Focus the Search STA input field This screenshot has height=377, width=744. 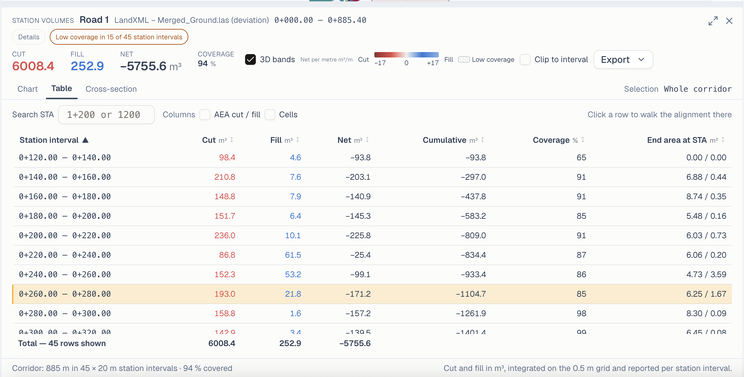[106, 114]
